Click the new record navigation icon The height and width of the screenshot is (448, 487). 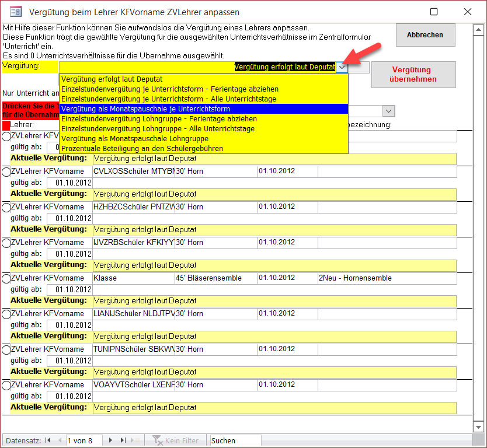tap(135, 440)
